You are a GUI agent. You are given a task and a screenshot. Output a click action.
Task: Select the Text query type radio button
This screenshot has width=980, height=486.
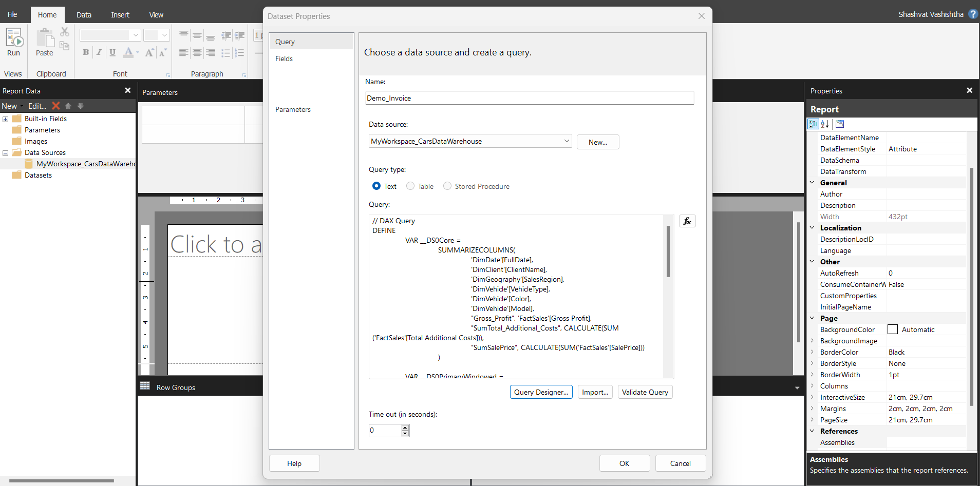376,186
